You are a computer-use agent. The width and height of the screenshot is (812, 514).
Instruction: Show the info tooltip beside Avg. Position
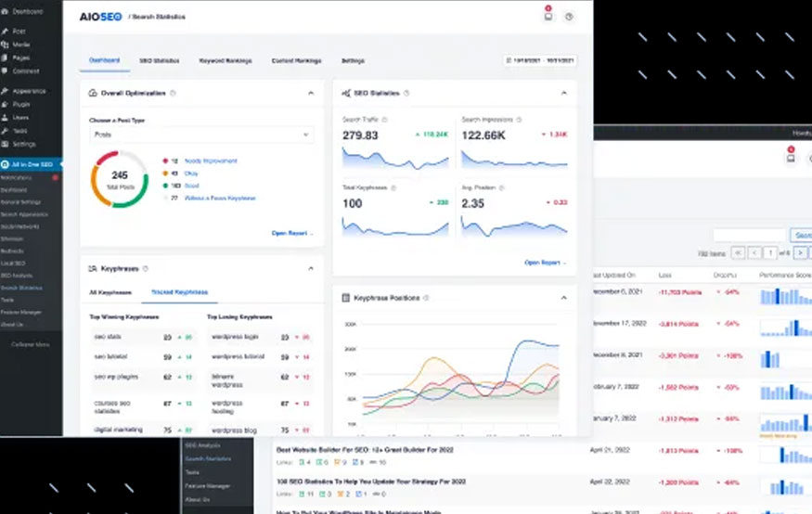click(501, 188)
